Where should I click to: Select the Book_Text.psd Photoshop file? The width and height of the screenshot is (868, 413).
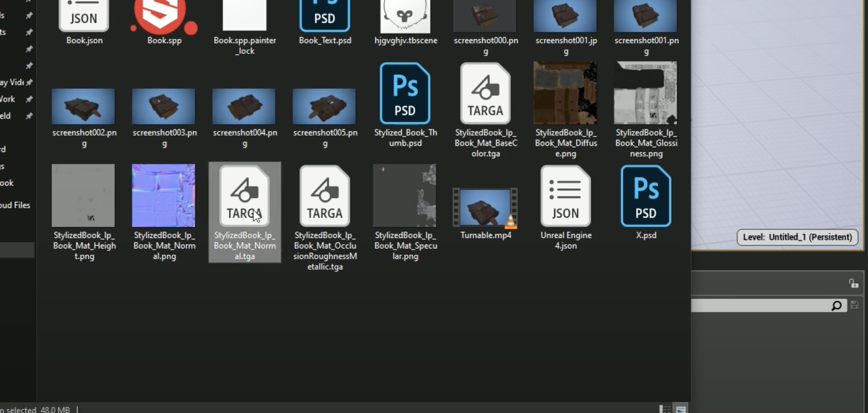pyautogui.click(x=324, y=17)
